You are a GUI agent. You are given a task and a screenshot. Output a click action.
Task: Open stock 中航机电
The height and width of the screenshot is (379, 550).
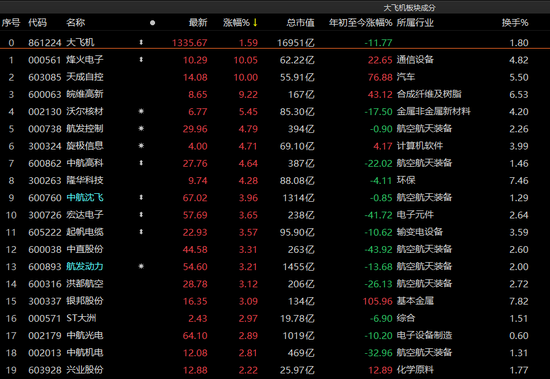point(85,352)
